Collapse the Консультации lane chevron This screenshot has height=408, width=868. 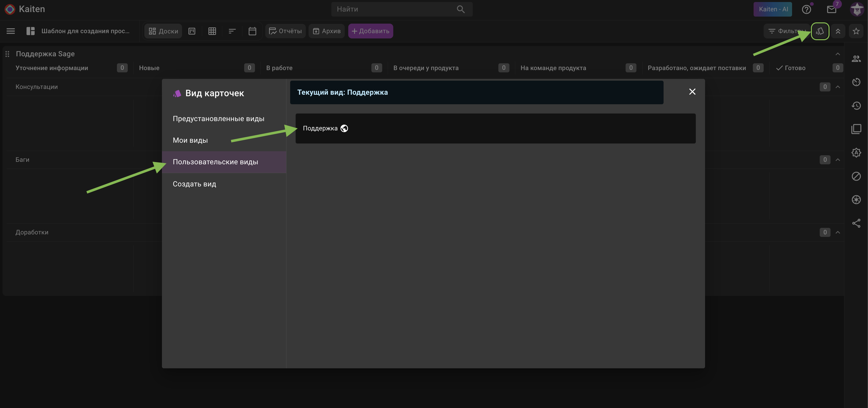pos(838,87)
